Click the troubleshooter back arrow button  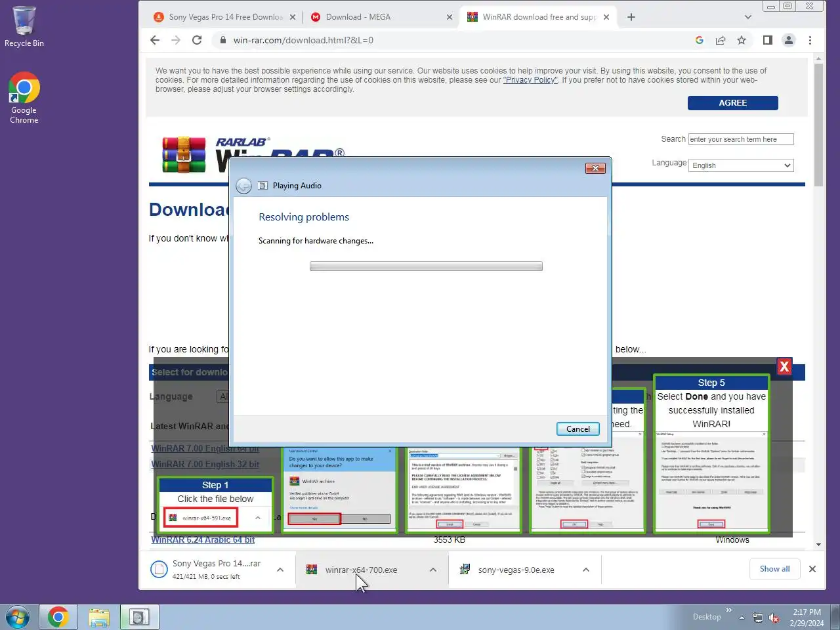click(243, 186)
